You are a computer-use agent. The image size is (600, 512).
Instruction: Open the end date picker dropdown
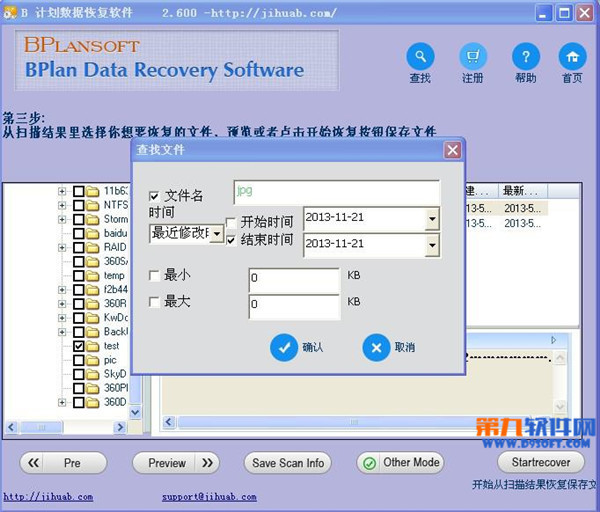coord(432,244)
